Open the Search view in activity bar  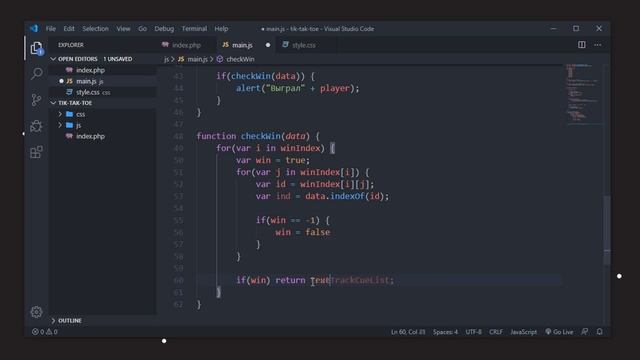[x=36, y=73]
